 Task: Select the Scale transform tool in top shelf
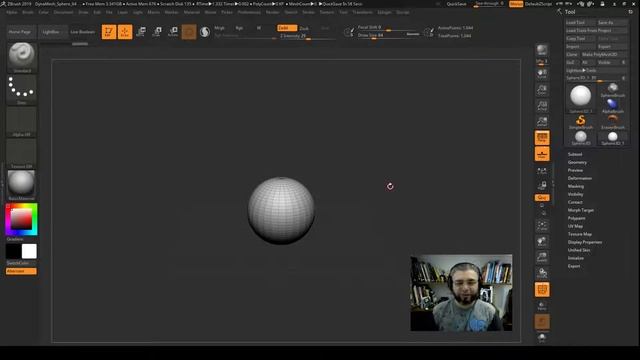coord(157,31)
